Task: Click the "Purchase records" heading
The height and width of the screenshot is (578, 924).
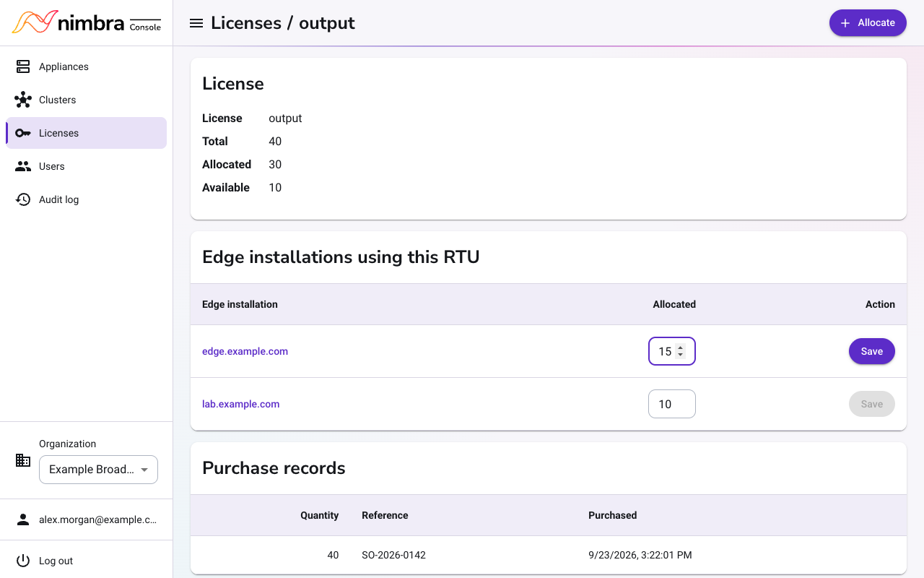Action: [274, 467]
